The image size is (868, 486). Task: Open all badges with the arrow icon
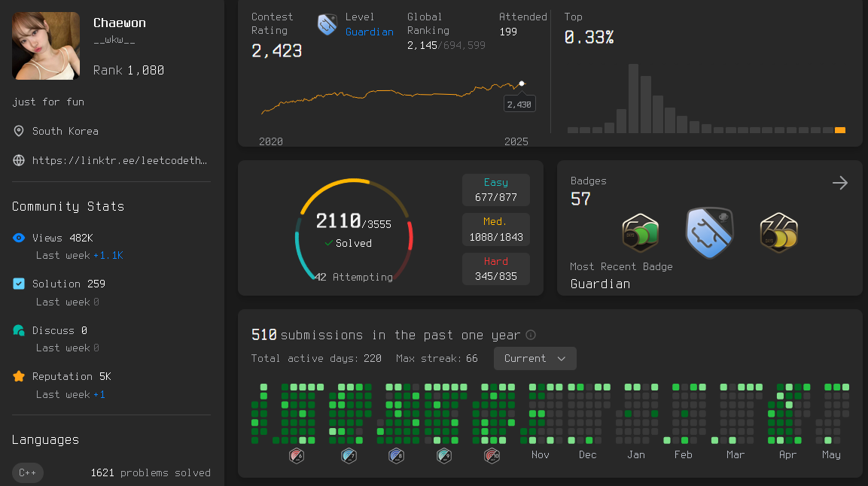839,183
